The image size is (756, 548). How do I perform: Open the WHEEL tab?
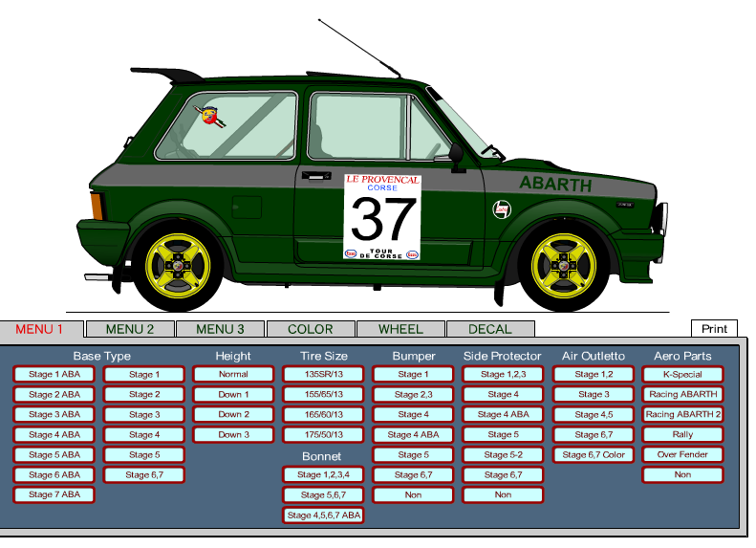(400, 329)
